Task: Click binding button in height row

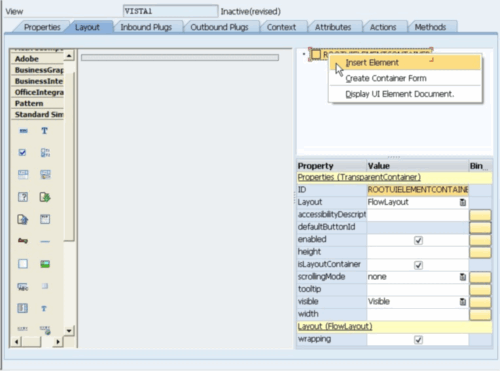Action: click(x=480, y=252)
